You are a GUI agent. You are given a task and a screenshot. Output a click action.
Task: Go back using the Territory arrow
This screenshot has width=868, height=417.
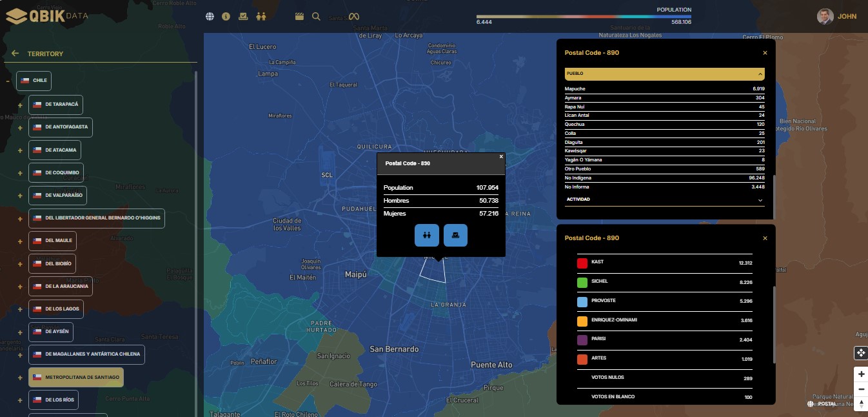click(15, 54)
